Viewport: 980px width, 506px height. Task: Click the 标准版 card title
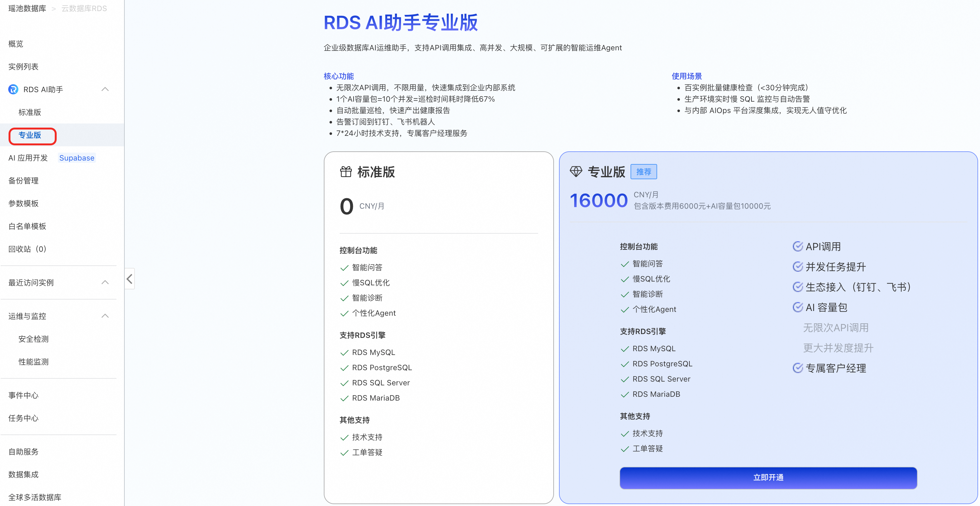click(376, 172)
